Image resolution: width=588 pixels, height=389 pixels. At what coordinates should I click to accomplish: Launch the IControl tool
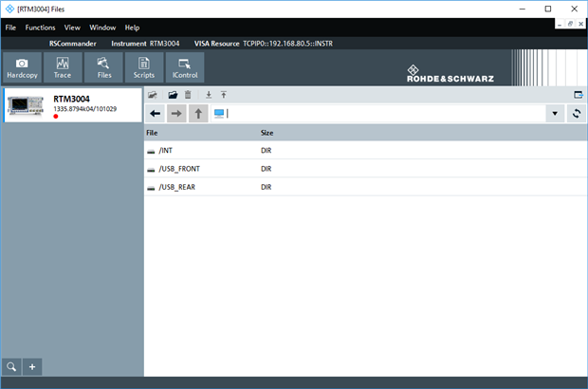click(184, 67)
